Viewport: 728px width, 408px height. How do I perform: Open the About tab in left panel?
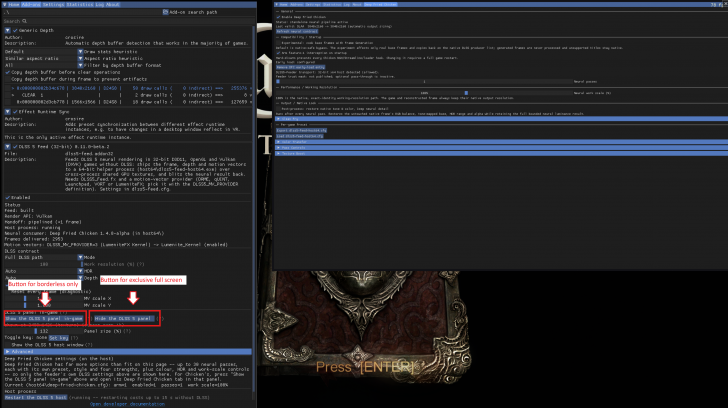pyautogui.click(x=112, y=4)
